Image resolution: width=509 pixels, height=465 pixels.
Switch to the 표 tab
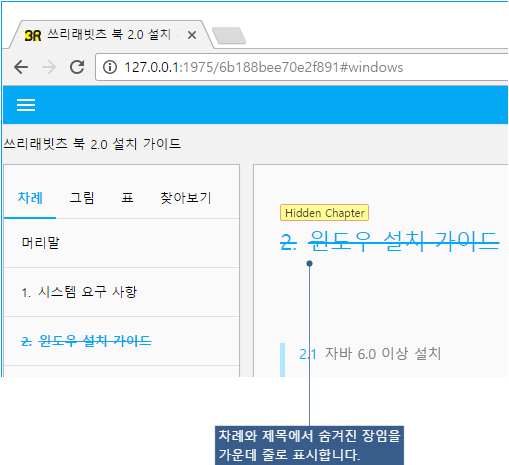tap(127, 198)
